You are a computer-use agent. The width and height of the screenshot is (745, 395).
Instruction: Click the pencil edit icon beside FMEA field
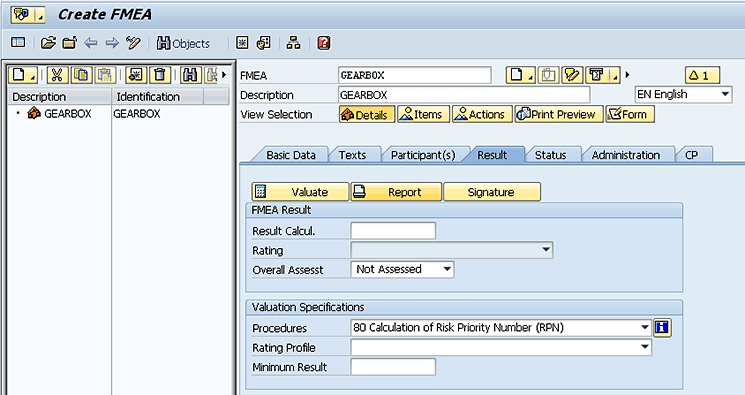point(572,75)
